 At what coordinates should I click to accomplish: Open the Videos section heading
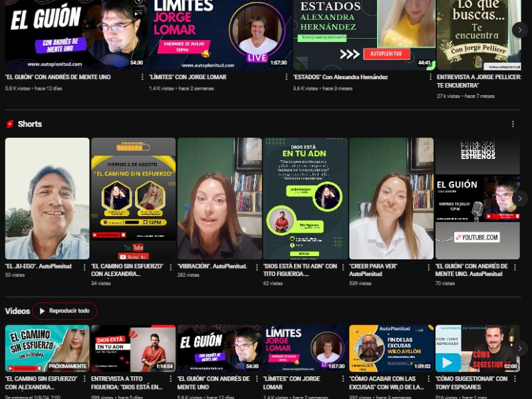(x=17, y=311)
